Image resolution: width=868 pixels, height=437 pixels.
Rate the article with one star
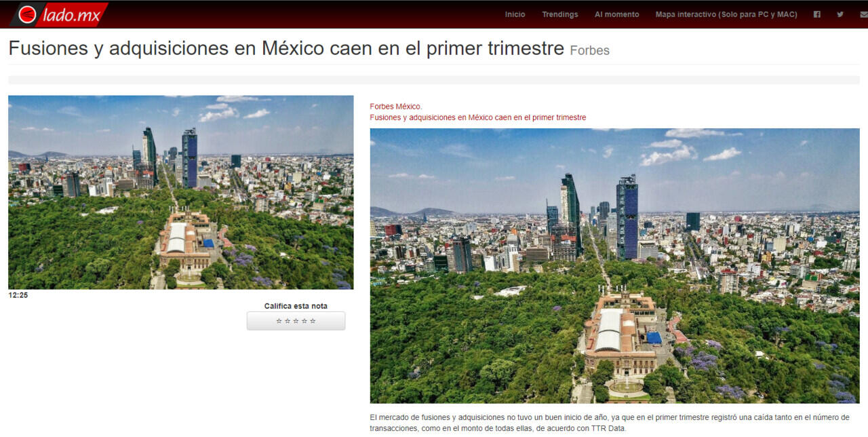coord(279,321)
